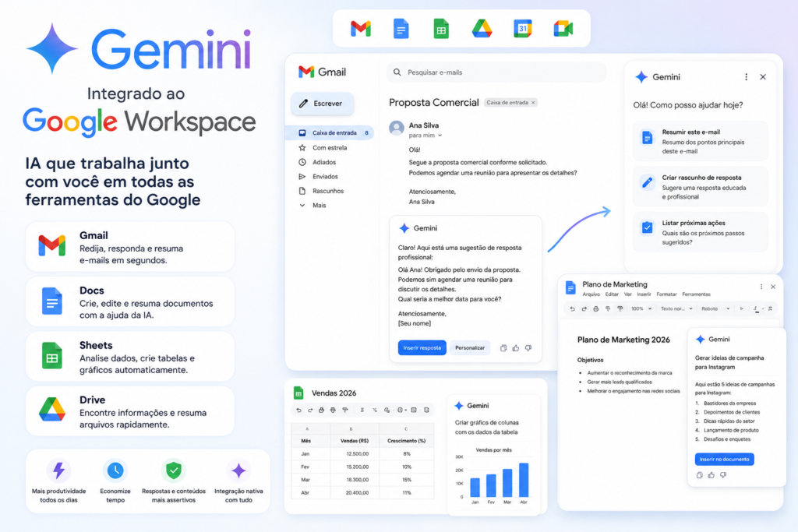Open the Ferramentas menu in Docs
The width and height of the screenshot is (798, 532).
(x=696, y=294)
